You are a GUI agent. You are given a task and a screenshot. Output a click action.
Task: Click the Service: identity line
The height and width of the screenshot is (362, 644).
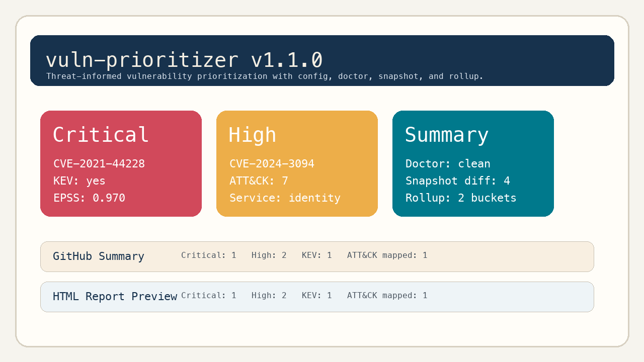[285, 198]
